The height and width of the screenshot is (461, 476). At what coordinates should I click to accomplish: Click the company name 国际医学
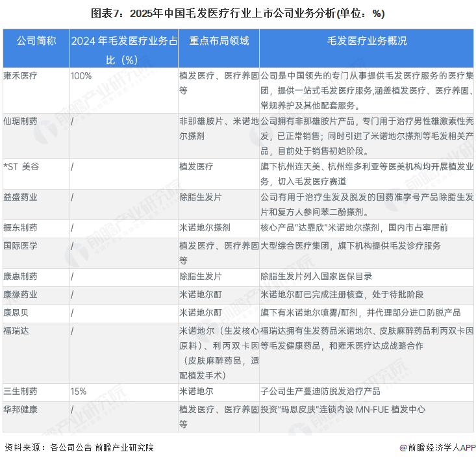coord(20,245)
